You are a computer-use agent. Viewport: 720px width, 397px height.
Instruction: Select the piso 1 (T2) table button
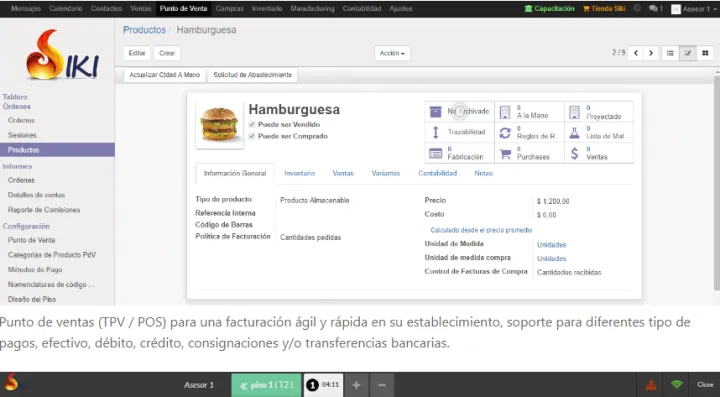click(266, 385)
